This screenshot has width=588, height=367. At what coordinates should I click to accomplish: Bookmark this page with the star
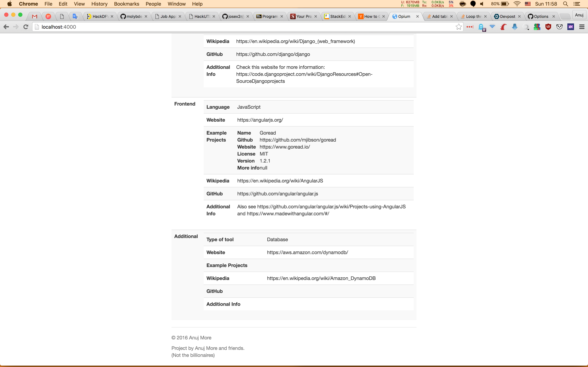(458, 27)
